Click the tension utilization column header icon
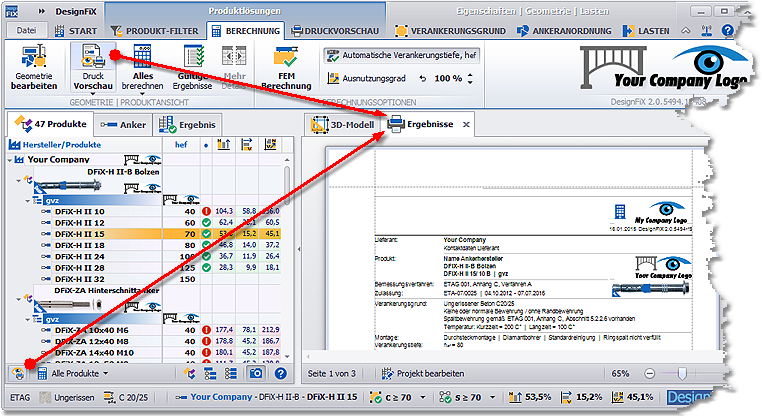This screenshot has width=762, height=418. tap(224, 144)
